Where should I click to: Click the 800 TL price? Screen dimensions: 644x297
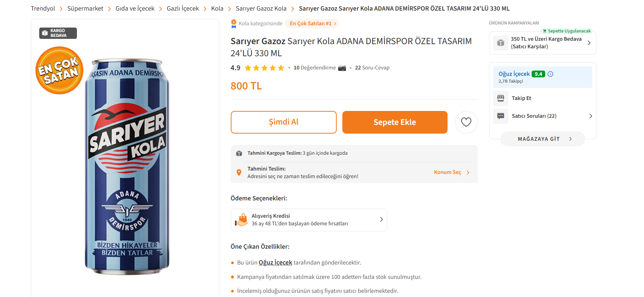click(x=246, y=86)
